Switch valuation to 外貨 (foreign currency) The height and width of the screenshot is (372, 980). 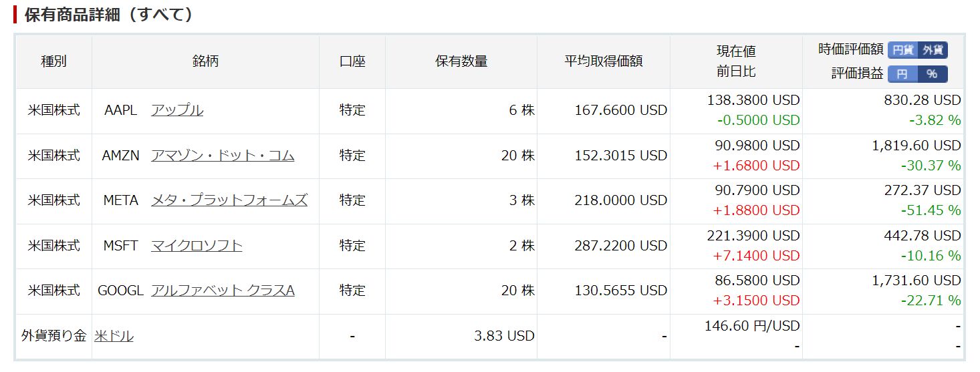pos(933,50)
